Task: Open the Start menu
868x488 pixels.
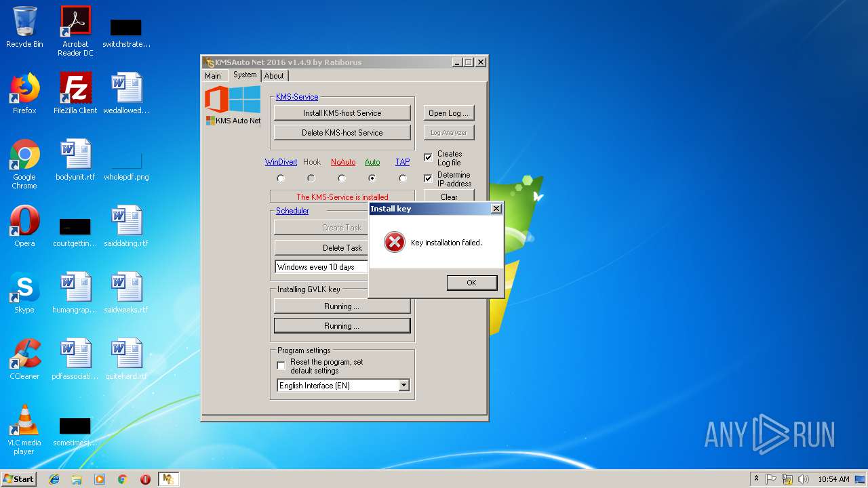Action: [x=19, y=479]
